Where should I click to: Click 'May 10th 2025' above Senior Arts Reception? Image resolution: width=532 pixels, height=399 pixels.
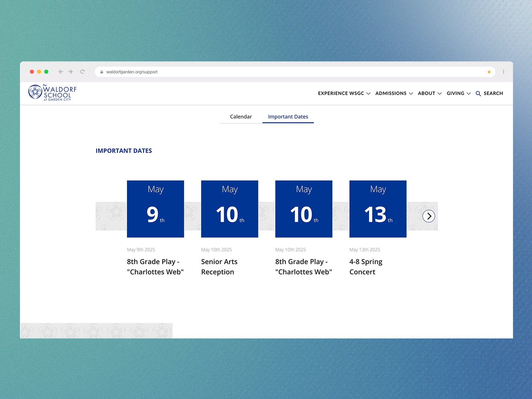(x=216, y=250)
